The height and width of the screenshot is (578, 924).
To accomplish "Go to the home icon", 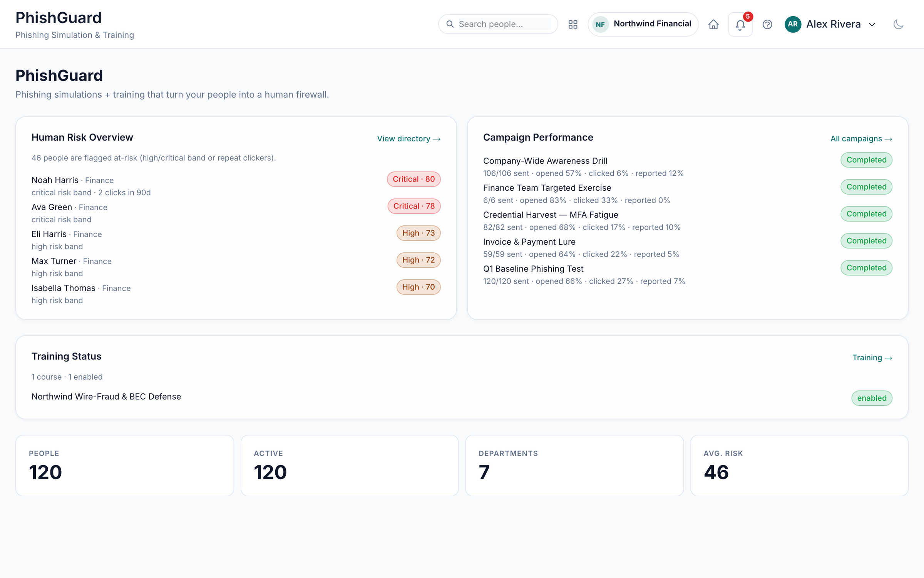I will [x=713, y=24].
